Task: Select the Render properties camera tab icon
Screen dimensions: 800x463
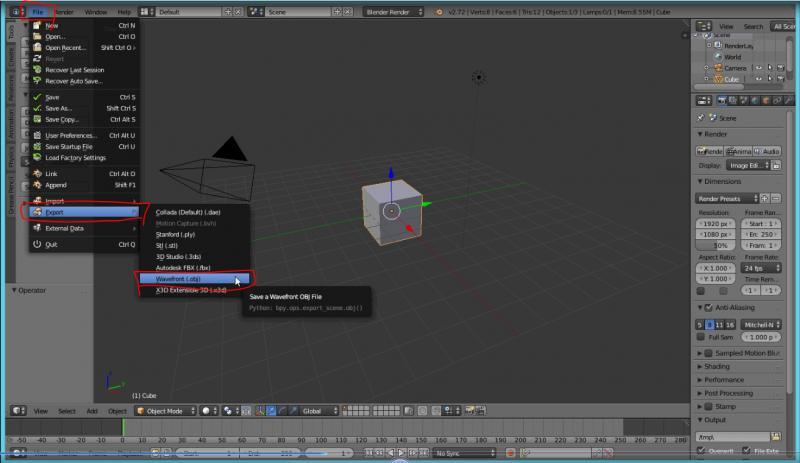Action: click(721, 101)
